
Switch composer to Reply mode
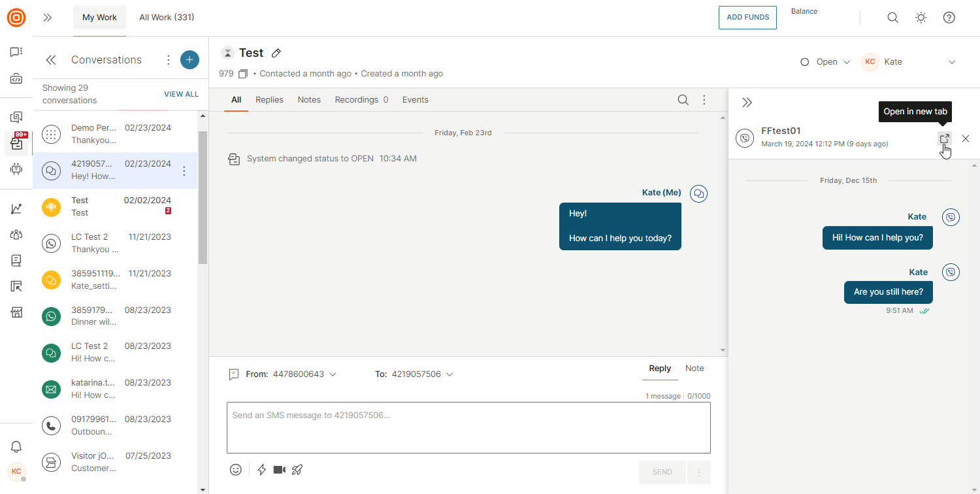660,369
